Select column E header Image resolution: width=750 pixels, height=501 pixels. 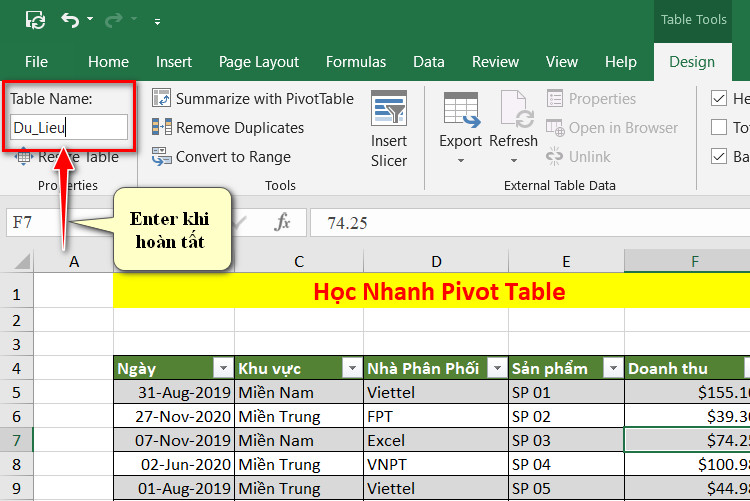coord(566,262)
